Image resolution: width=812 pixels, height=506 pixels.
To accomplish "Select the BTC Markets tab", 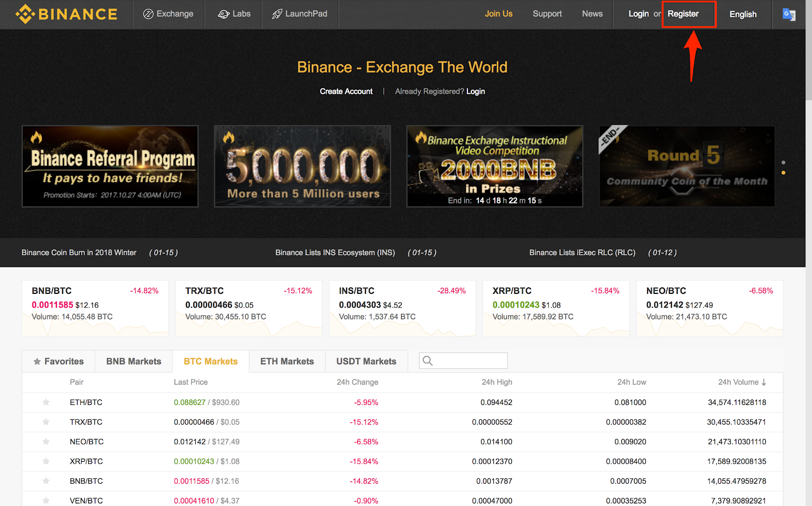I will tap(211, 361).
